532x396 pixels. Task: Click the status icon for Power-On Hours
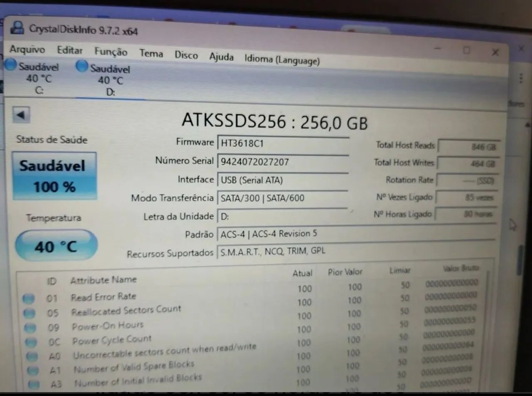pyautogui.click(x=30, y=328)
